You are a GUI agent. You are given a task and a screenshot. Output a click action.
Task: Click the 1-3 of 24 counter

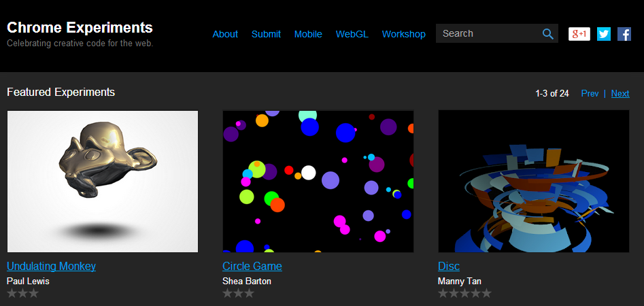(552, 94)
